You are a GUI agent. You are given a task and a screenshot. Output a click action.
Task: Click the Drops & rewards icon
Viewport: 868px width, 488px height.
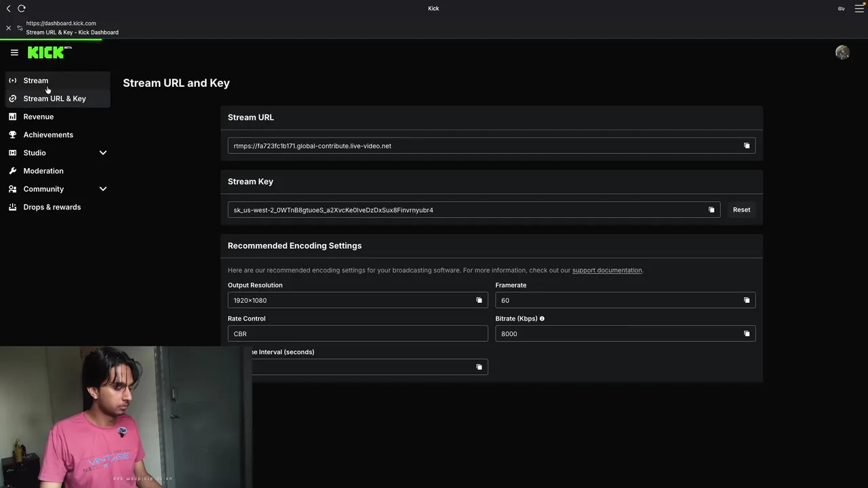point(12,207)
